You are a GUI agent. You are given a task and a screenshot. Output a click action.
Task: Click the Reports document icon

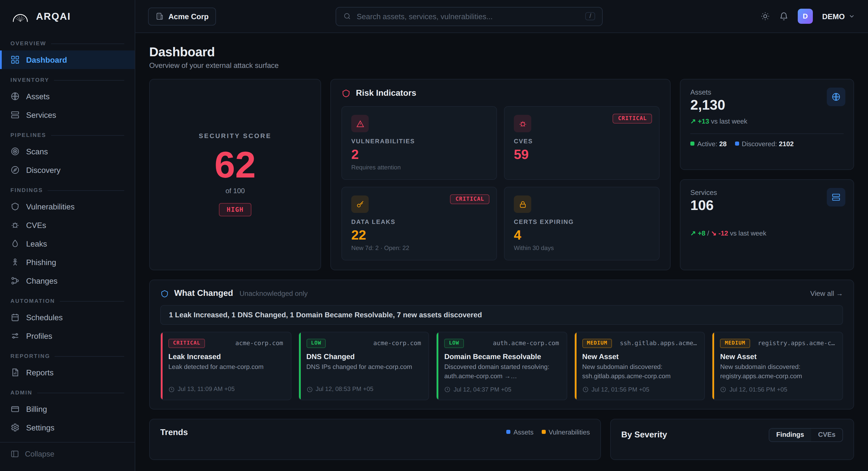[x=15, y=372]
